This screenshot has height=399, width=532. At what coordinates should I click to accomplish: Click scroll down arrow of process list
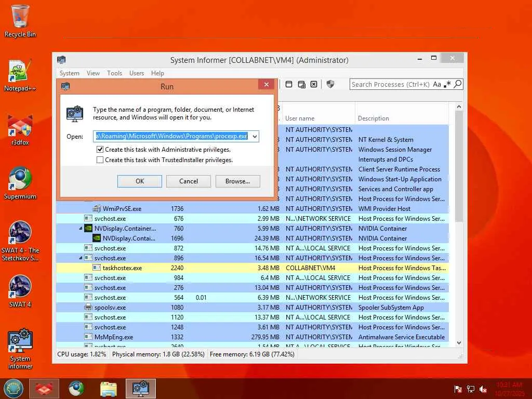(x=459, y=343)
